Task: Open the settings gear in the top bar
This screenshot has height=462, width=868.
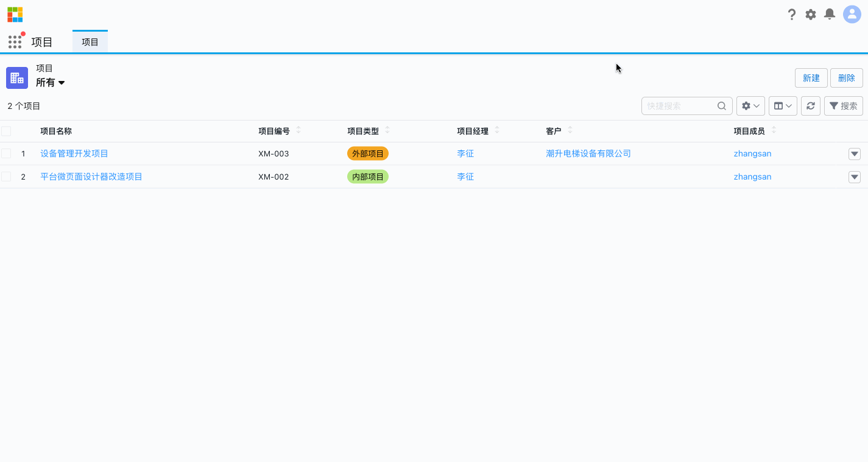Action: (x=811, y=14)
